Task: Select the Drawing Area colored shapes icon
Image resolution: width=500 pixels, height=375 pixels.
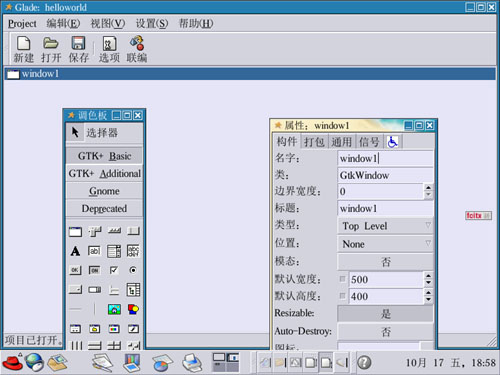Action: [x=133, y=309]
